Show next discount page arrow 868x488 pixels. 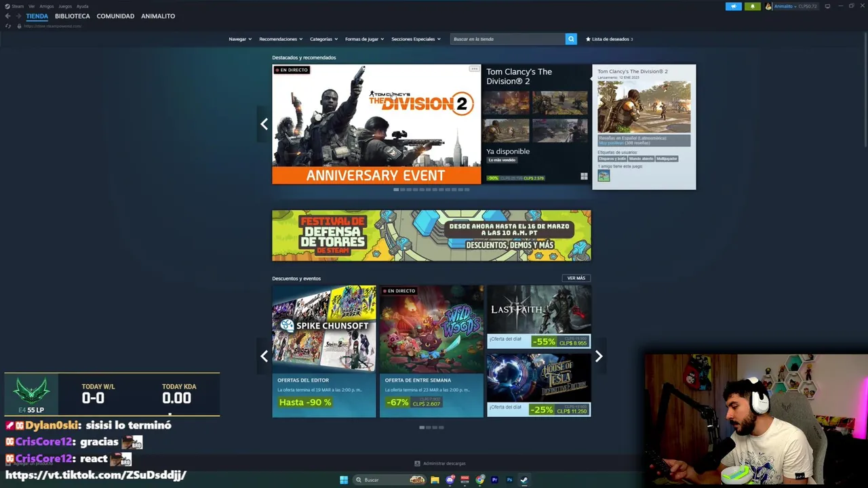pyautogui.click(x=599, y=356)
